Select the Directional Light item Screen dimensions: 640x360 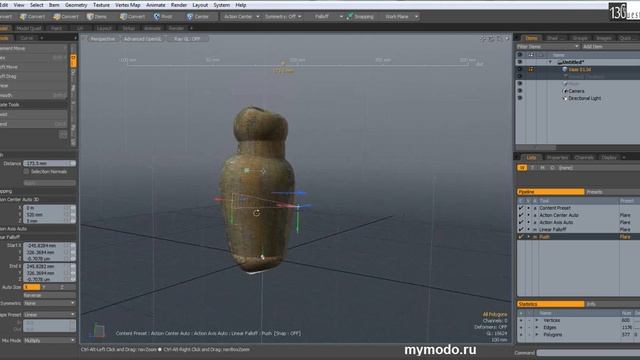pyautogui.click(x=584, y=98)
